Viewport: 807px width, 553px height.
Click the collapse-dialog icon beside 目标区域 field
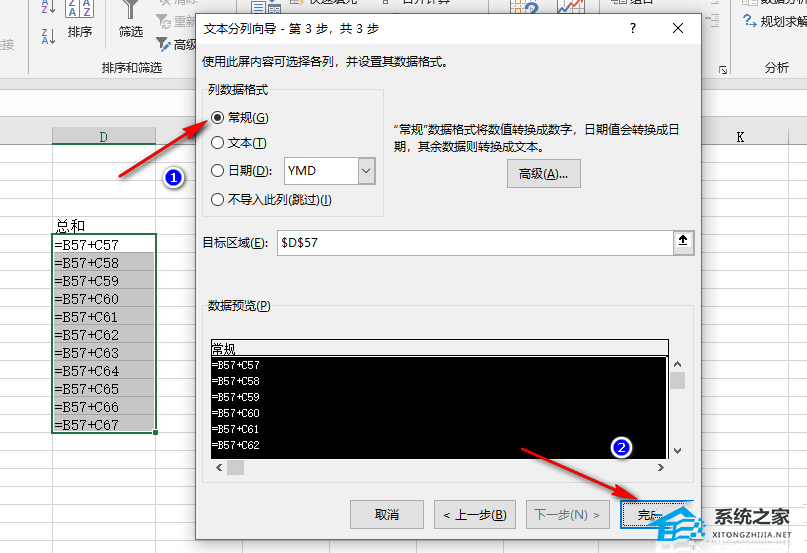click(x=684, y=242)
